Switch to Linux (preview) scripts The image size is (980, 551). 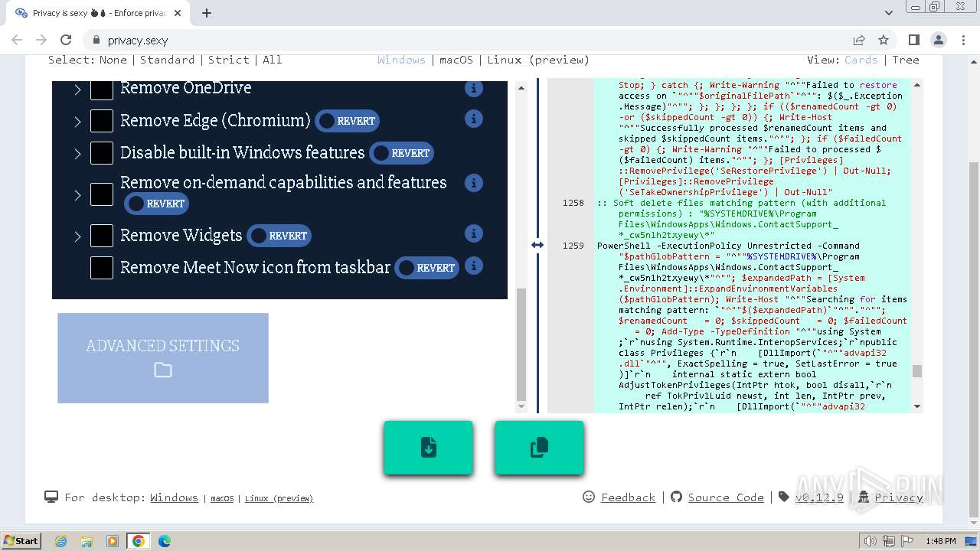pos(538,60)
